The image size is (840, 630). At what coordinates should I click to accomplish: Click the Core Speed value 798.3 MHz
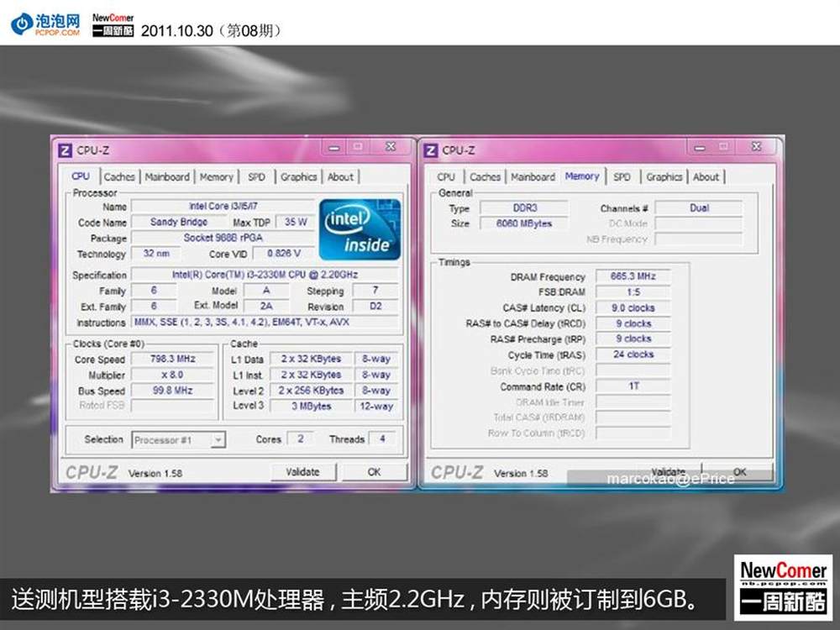pos(172,359)
